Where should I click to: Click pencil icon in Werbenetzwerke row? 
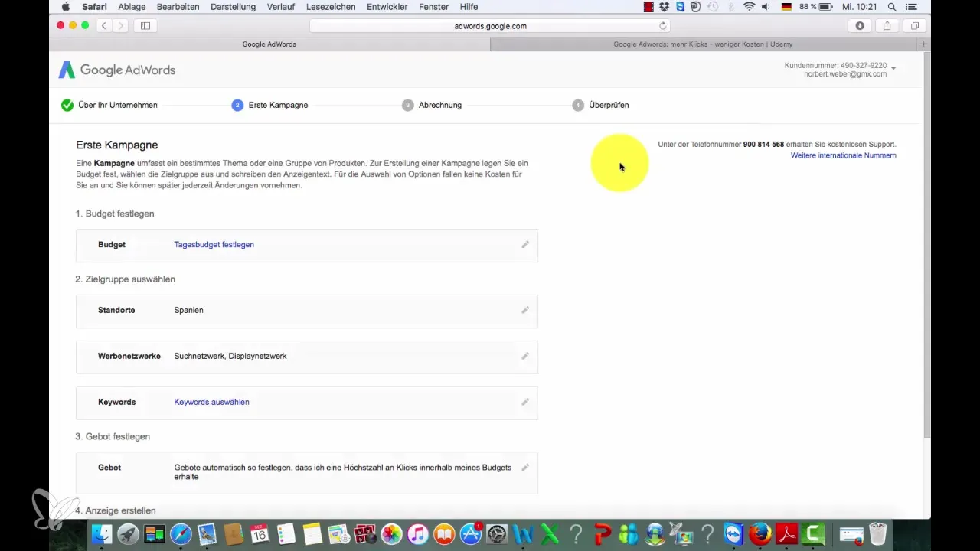point(525,357)
